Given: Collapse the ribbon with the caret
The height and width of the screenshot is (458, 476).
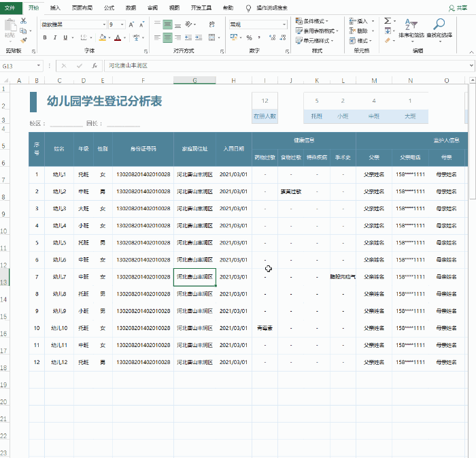Looking at the screenshot, I should (471, 52).
